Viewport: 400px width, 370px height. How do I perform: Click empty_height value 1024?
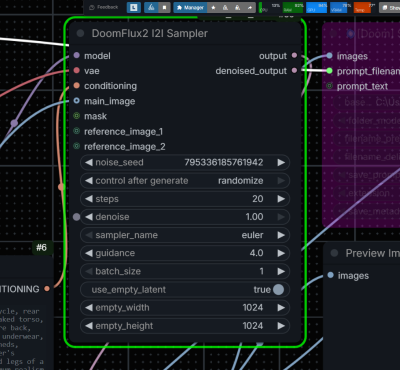253,326
